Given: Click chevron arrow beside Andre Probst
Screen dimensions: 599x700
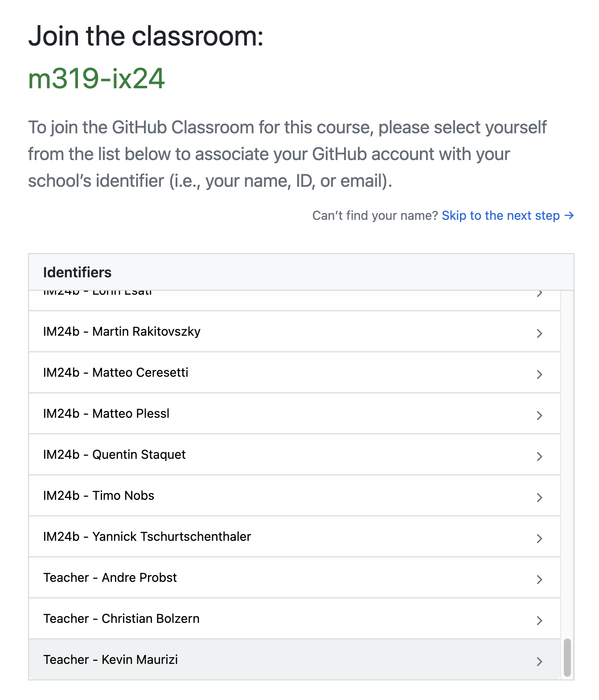Looking at the screenshot, I should [x=539, y=580].
